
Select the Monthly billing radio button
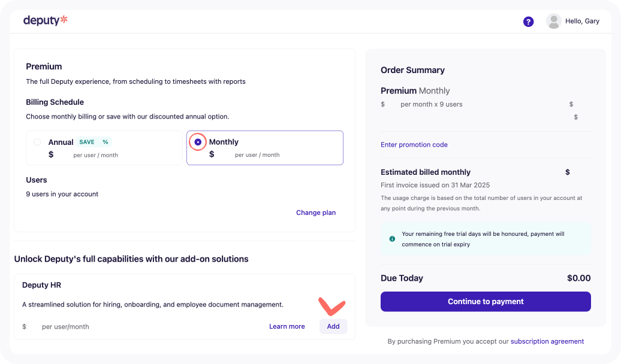[x=198, y=142]
